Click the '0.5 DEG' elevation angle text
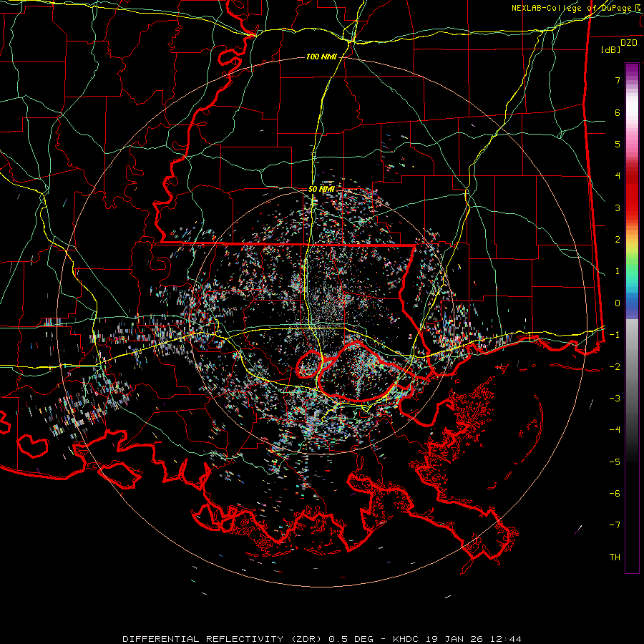644x644 pixels. pos(351,639)
